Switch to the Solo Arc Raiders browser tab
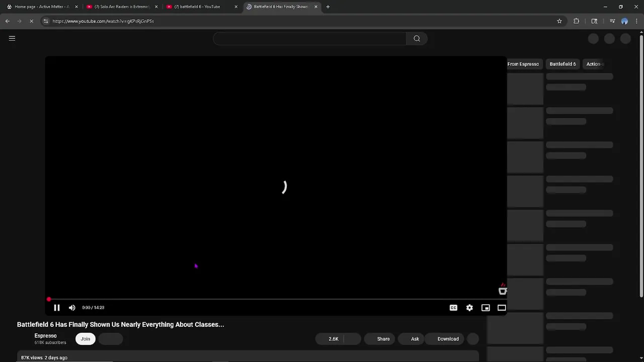 point(121,7)
